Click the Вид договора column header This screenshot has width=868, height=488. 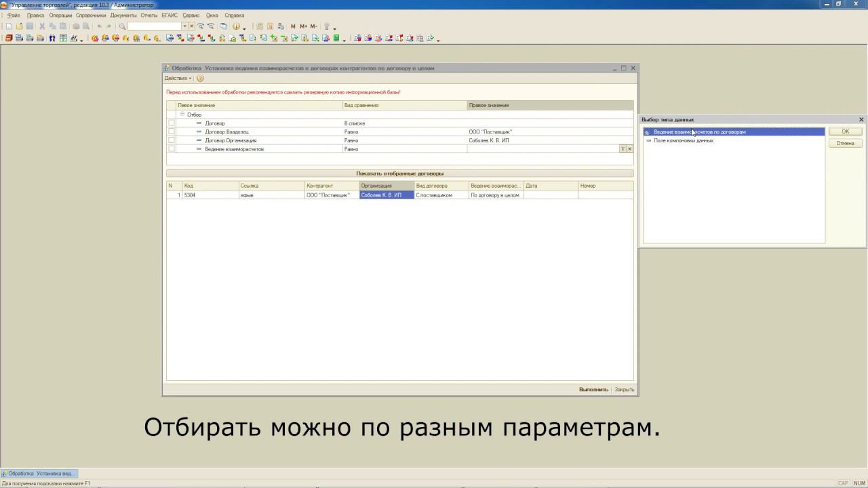click(x=441, y=186)
